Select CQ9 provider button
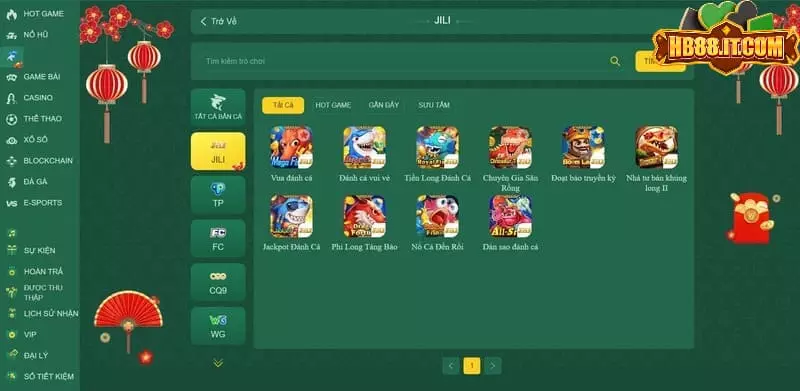The height and width of the screenshot is (391, 800). pos(218,282)
